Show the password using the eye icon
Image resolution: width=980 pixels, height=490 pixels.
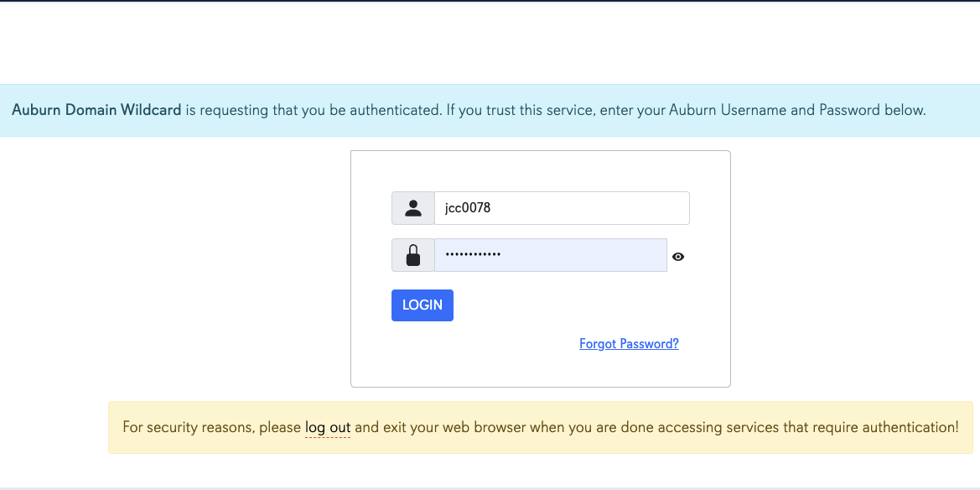point(678,257)
